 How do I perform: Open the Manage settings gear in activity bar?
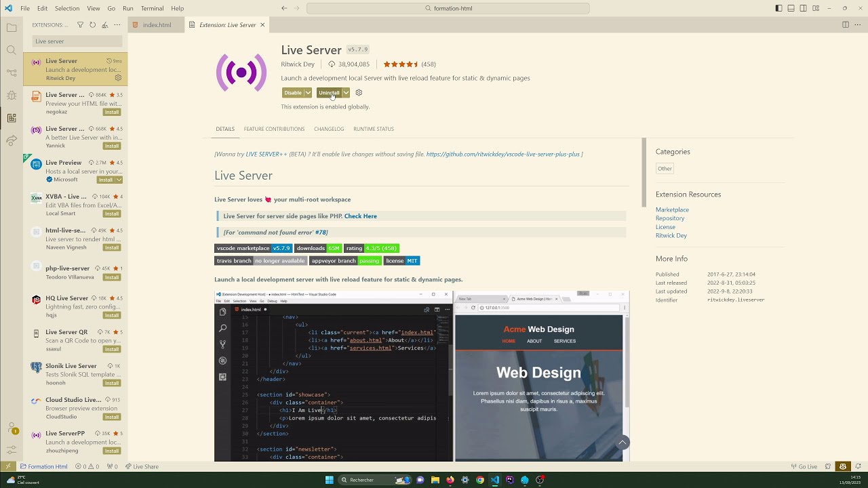click(12, 450)
